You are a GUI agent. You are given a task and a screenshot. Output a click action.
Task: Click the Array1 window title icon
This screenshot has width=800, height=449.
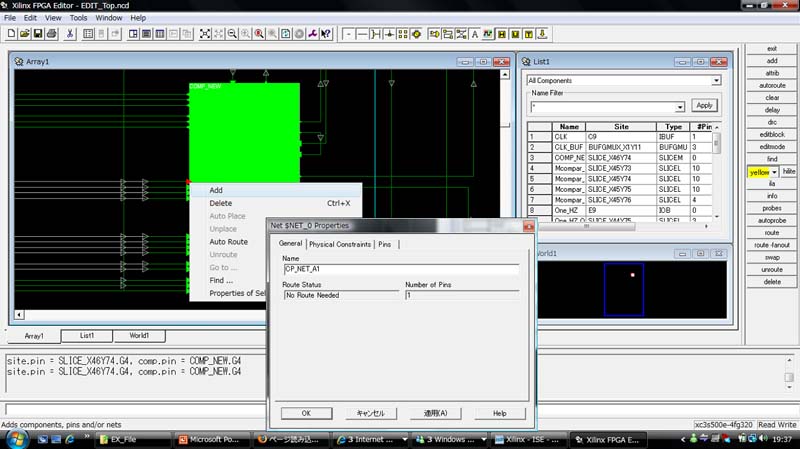[19, 62]
